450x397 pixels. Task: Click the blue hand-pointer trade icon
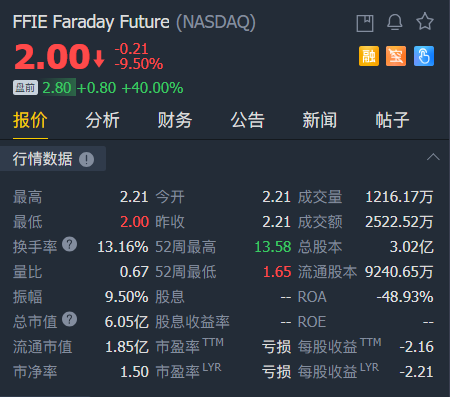(424, 56)
